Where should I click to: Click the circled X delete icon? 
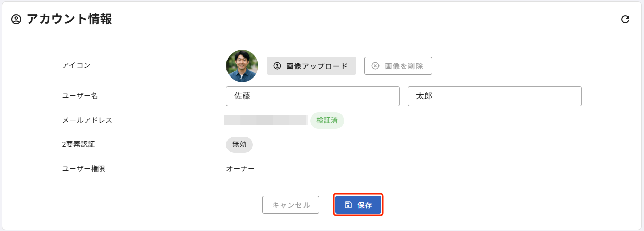(x=375, y=66)
